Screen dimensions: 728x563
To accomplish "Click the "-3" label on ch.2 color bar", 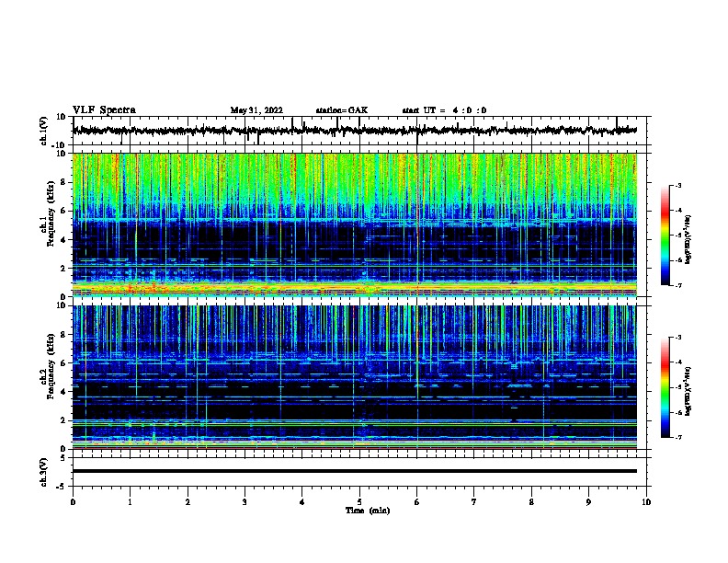I will click(x=677, y=338).
